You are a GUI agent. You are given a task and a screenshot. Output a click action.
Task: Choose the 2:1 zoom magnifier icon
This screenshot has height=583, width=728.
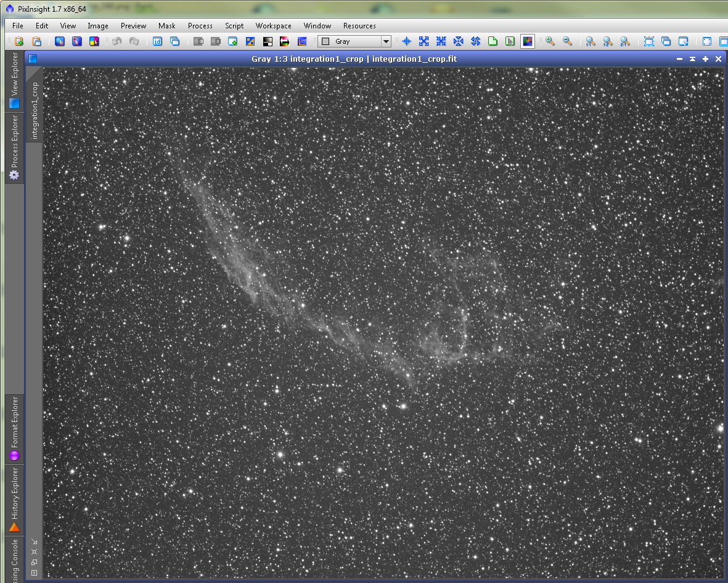tap(625, 41)
